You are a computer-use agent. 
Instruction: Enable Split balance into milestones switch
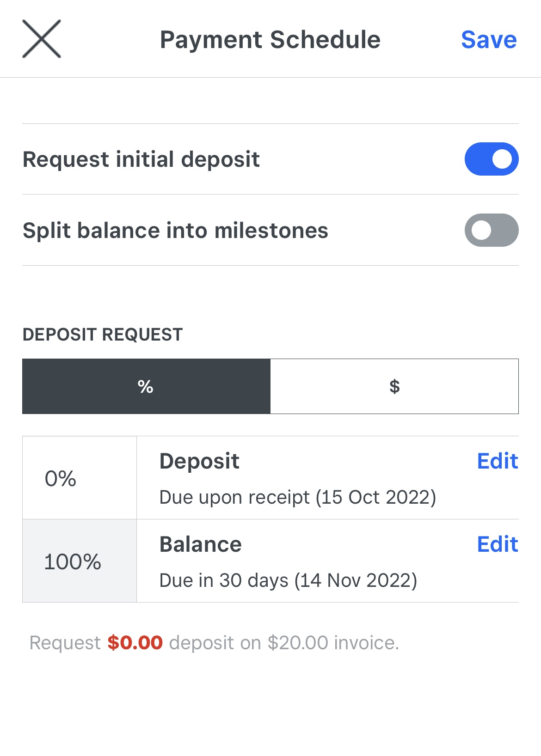(x=491, y=230)
